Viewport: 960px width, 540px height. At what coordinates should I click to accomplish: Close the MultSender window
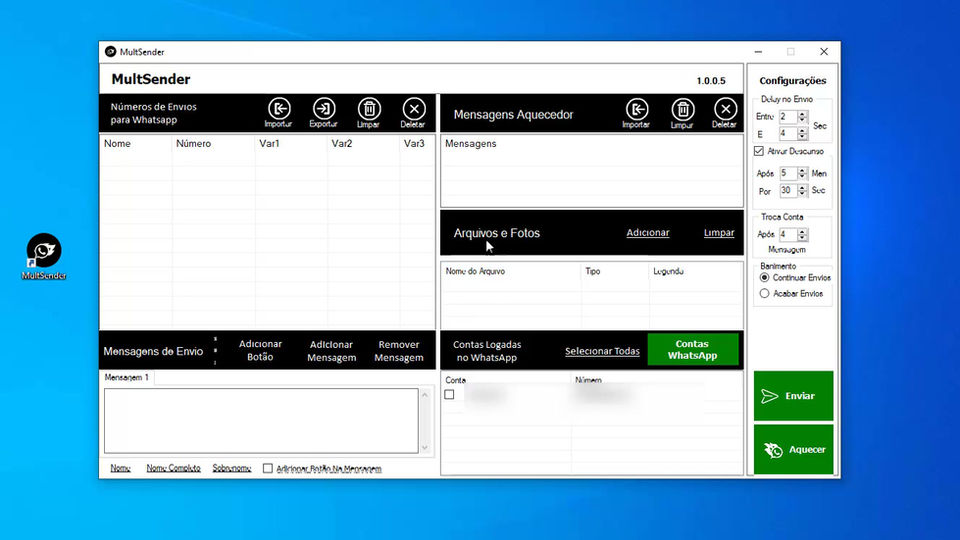pyautogui.click(x=824, y=52)
